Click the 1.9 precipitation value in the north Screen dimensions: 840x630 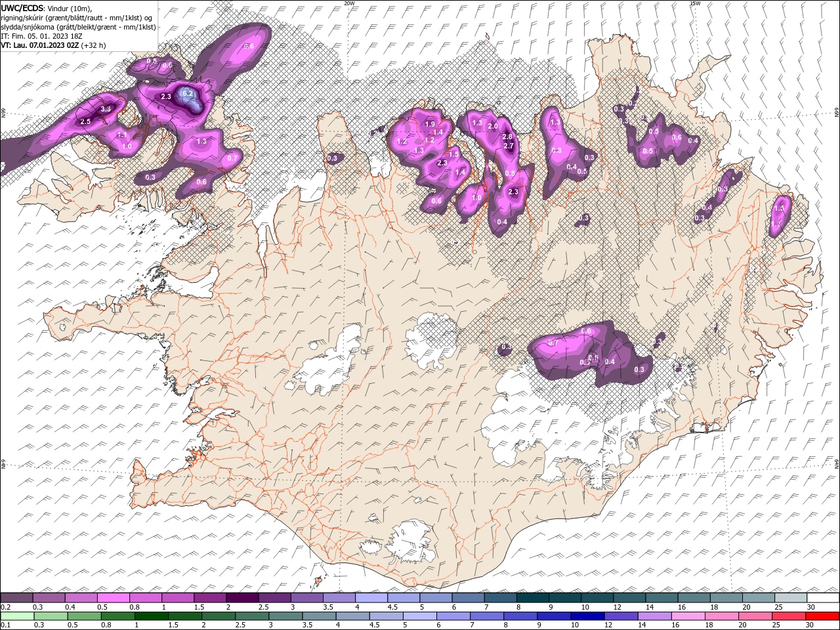point(430,124)
